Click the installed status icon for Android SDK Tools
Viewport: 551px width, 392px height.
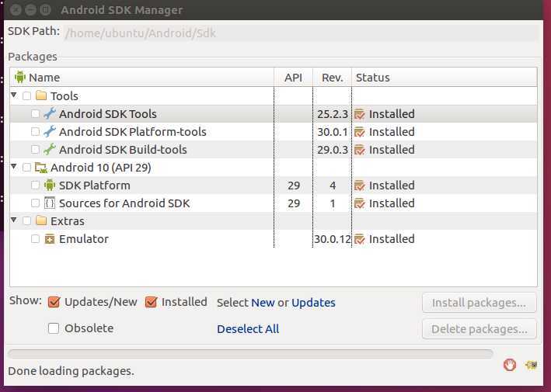[360, 114]
